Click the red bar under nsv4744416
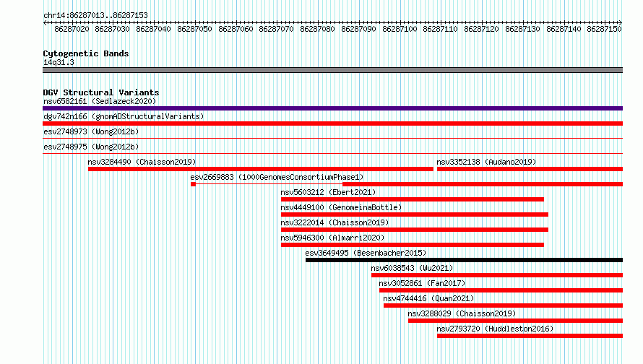 (503, 305)
